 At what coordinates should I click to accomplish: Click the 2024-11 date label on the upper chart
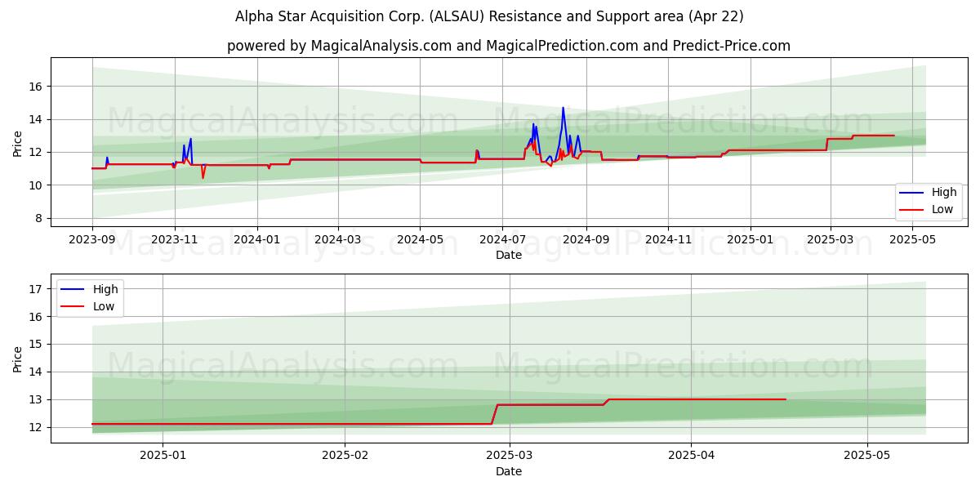pyautogui.click(x=668, y=240)
